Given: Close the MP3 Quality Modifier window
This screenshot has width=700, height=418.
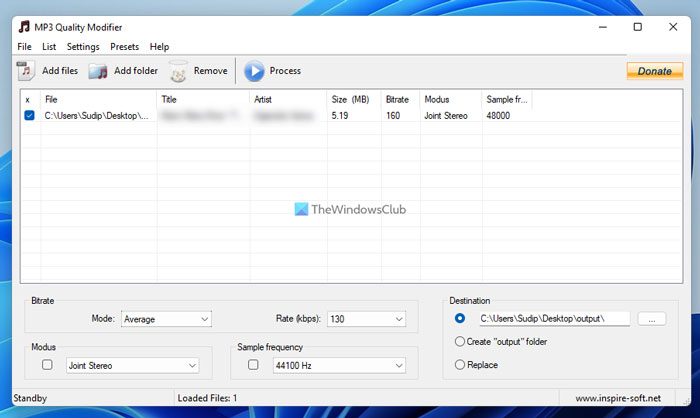Looking at the screenshot, I should [673, 27].
